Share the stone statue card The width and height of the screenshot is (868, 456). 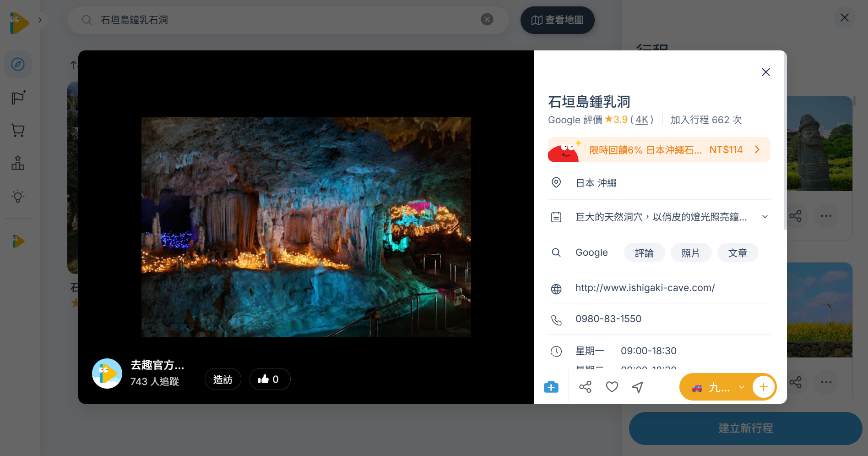pyautogui.click(x=796, y=216)
